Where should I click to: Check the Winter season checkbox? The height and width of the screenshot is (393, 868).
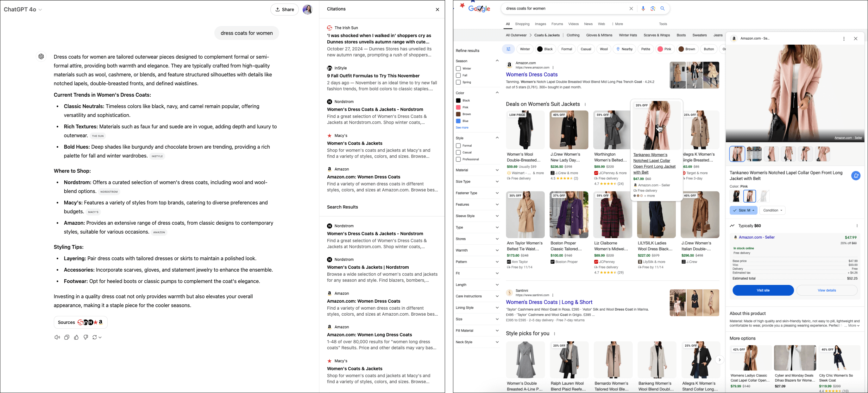[458, 68]
